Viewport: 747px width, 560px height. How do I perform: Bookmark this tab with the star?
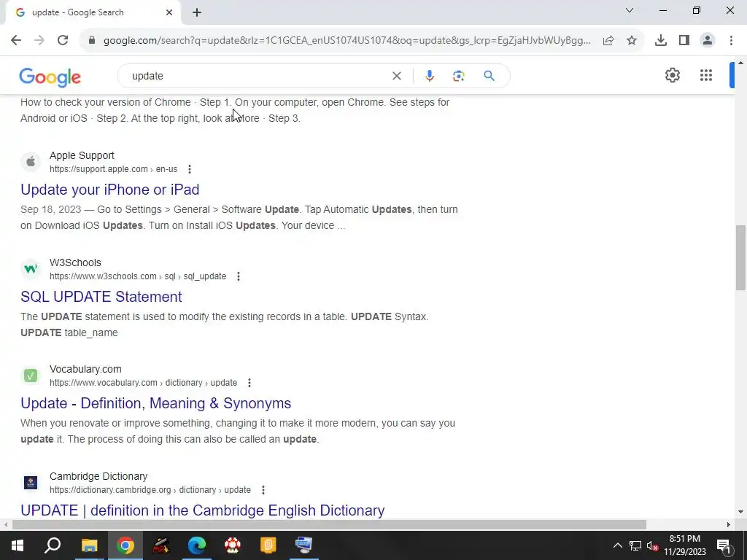coord(632,41)
